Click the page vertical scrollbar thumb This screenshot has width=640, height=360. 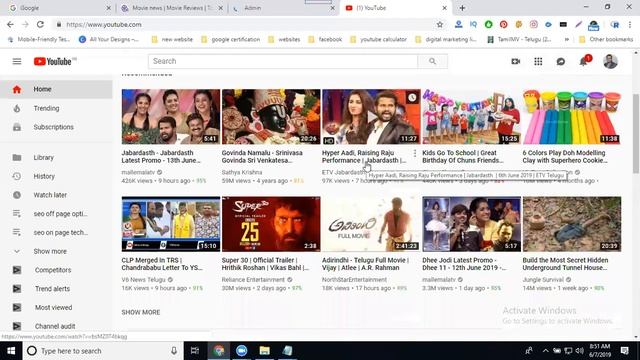coord(636,133)
